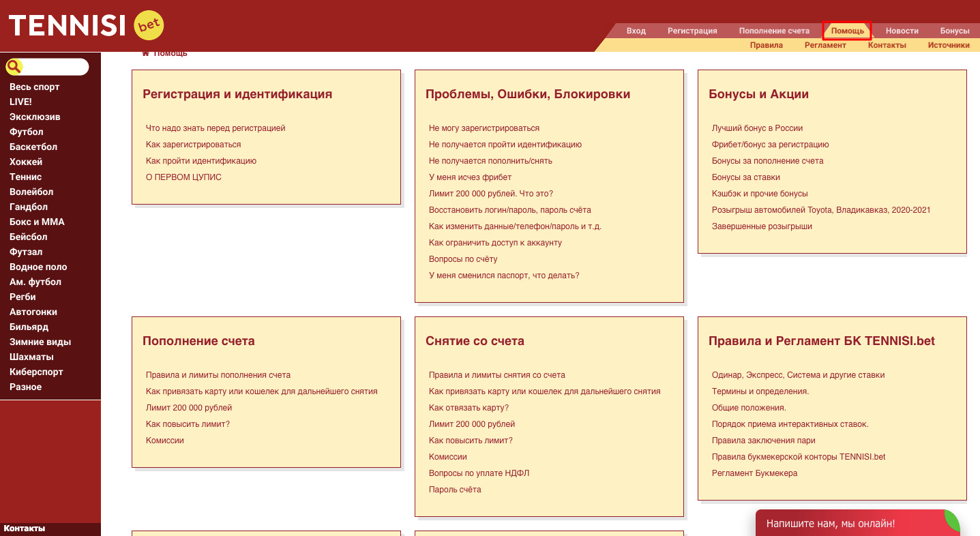The height and width of the screenshot is (536, 980).
Task: Select Хоккей in sidebar
Action: 26,162
